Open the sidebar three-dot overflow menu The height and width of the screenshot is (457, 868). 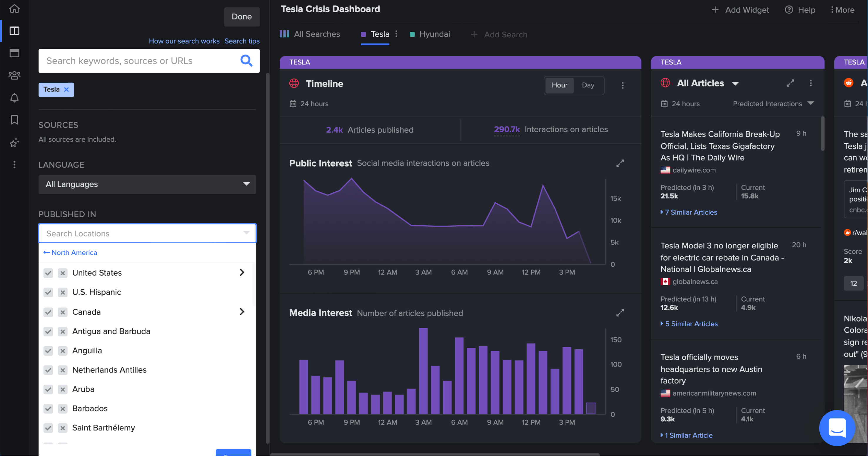pyautogui.click(x=14, y=165)
